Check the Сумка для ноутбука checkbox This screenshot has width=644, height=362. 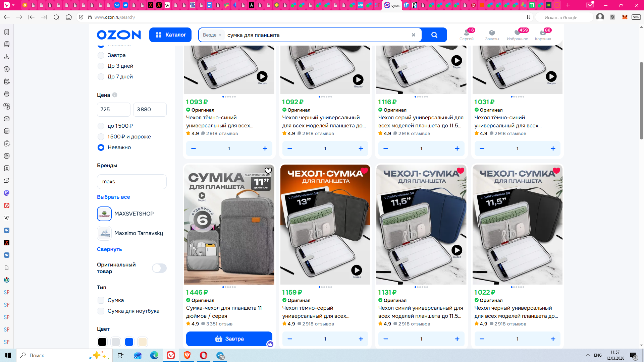pos(101,311)
